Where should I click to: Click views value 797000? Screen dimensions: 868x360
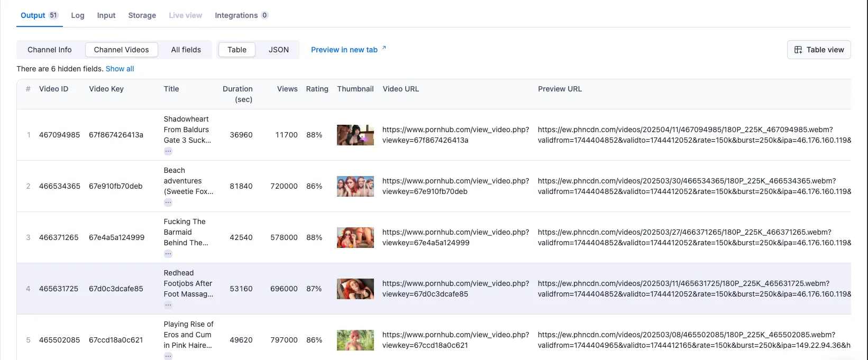pos(284,340)
